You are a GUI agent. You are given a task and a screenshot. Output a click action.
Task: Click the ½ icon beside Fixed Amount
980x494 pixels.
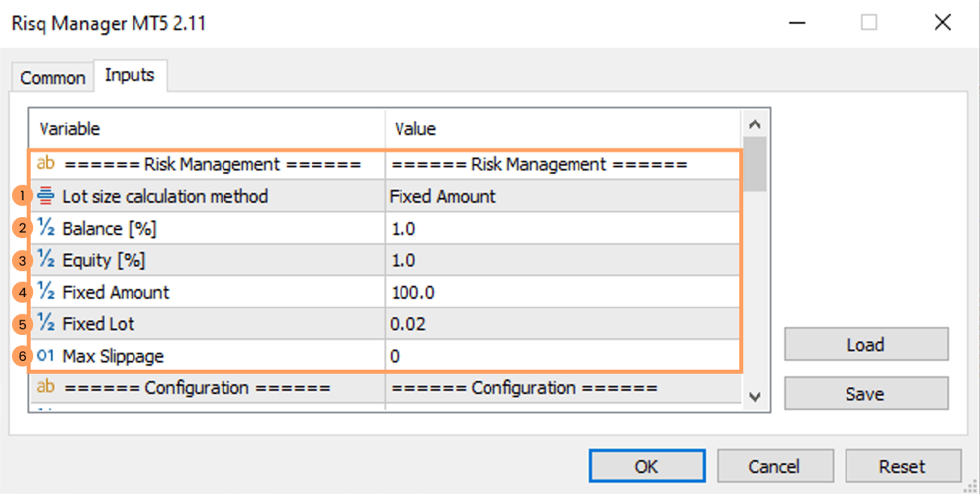(x=46, y=292)
